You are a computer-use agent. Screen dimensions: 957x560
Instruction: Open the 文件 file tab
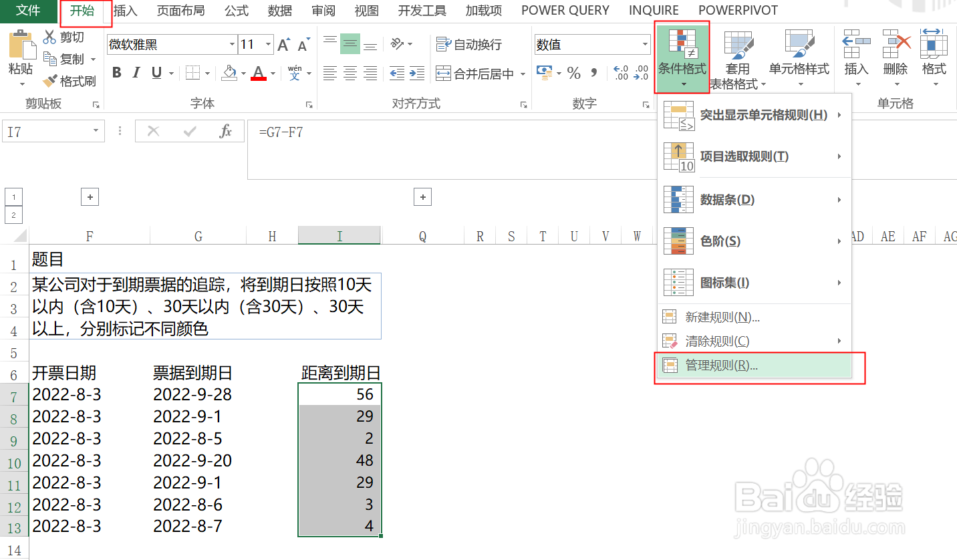(27, 11)
